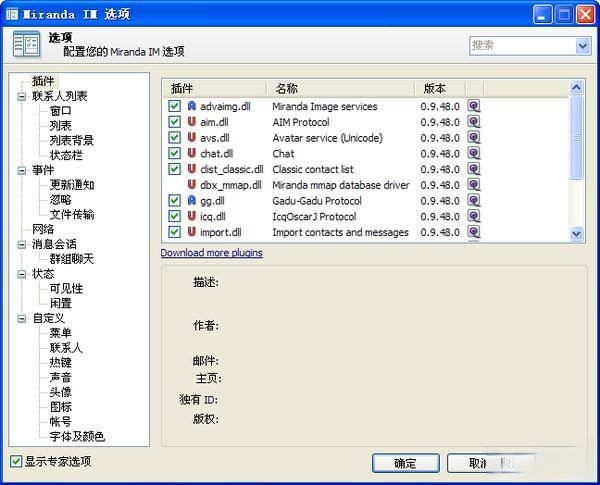Click into the 搜索 search field

pyautogui.click(x=523, y=46)
